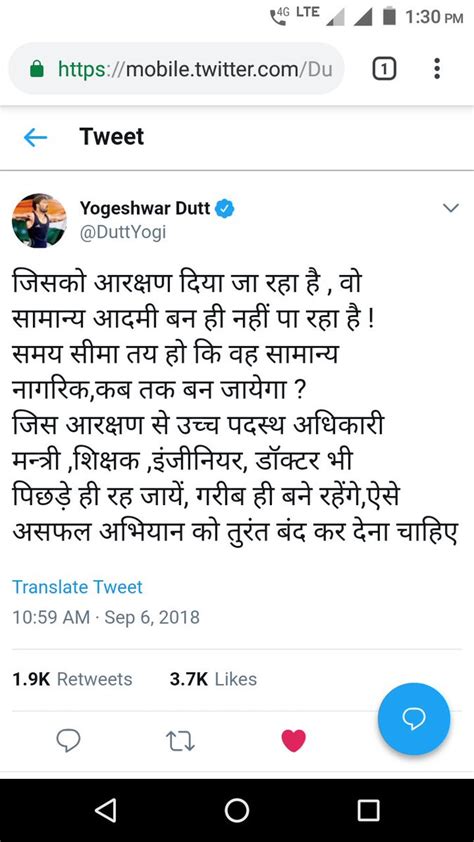Tap the back arrow next to Tweet
Image resolution: width=474 pixels, height=842 pixels.
coord(35,138)
